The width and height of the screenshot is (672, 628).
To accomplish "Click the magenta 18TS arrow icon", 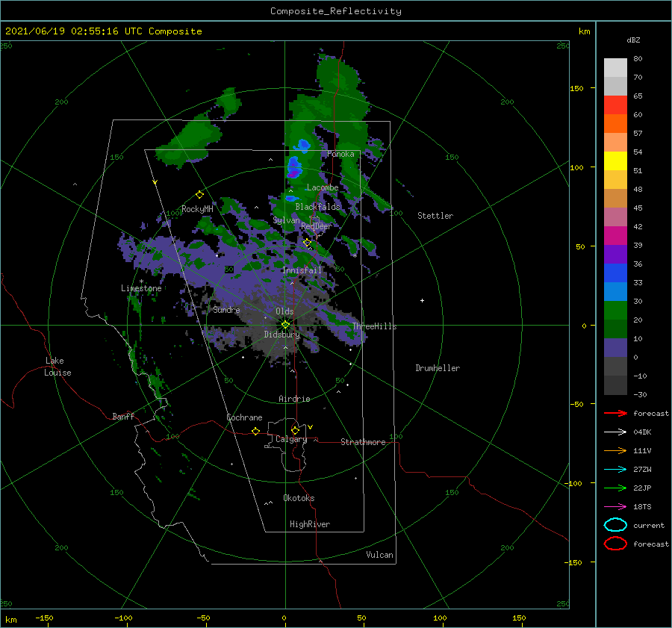I will coord(615,507).
